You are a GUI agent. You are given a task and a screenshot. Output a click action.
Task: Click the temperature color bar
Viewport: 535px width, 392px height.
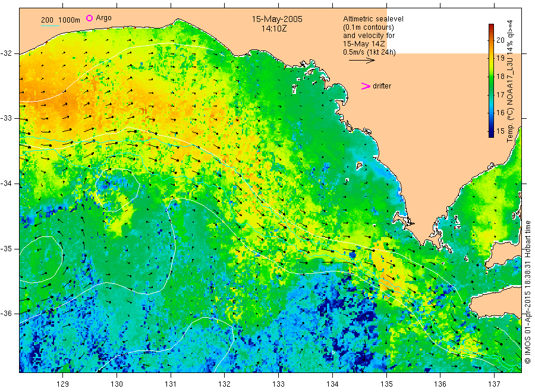point(491,81)
